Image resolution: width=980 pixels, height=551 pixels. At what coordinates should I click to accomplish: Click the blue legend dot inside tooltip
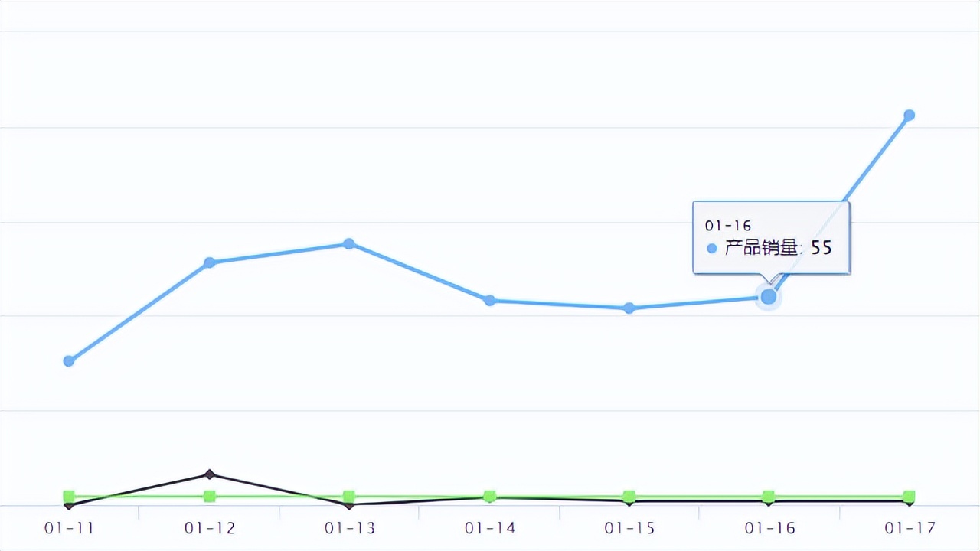(712, 248)
